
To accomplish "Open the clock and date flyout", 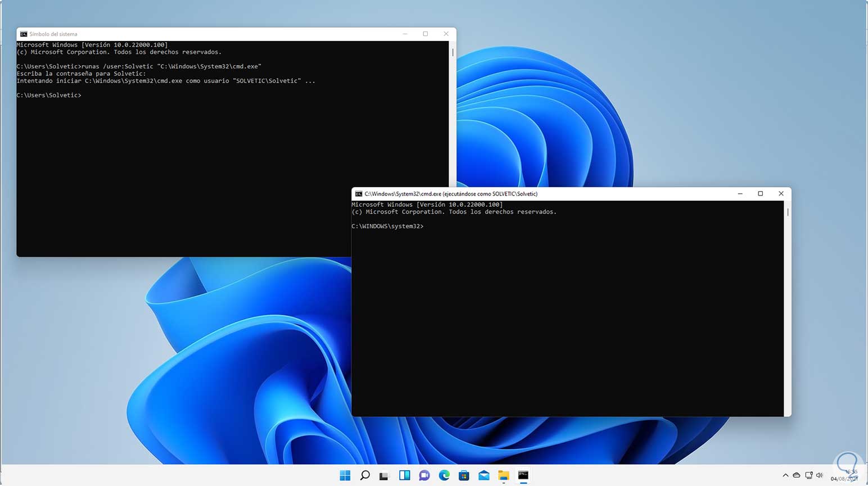I will [845, 475].
